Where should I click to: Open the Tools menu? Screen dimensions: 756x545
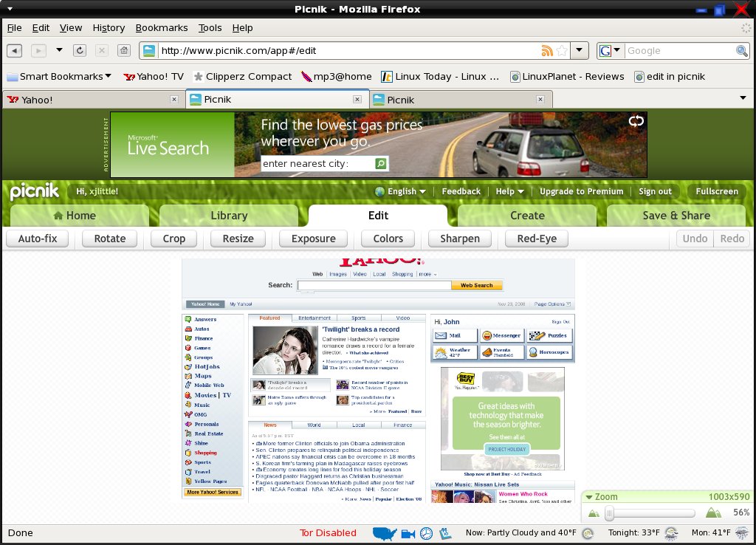(x=210, y=28)
